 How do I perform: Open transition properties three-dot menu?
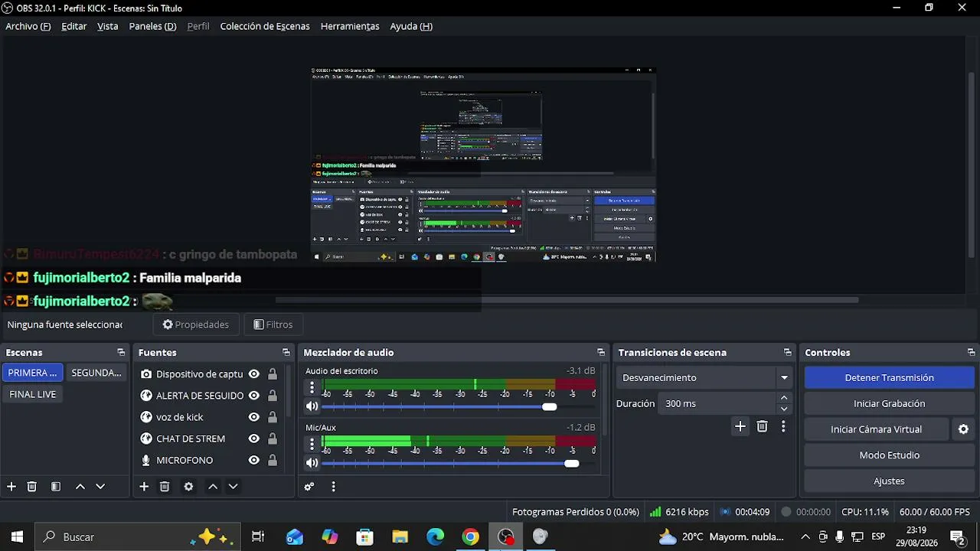point(783,427)
